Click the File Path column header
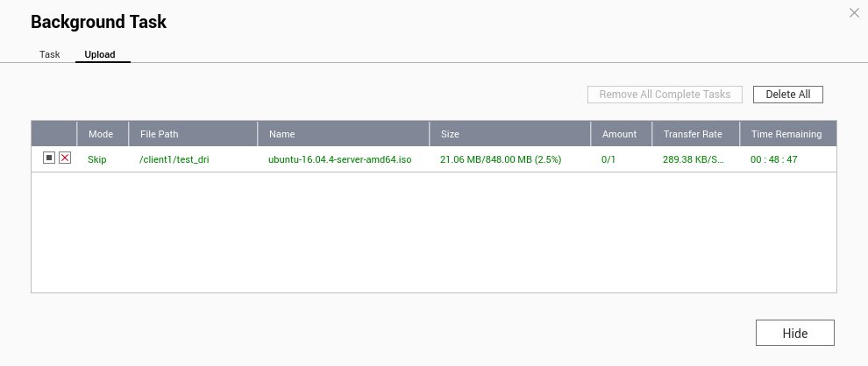This screenshot has width=868, height=366. click(160, 134)
